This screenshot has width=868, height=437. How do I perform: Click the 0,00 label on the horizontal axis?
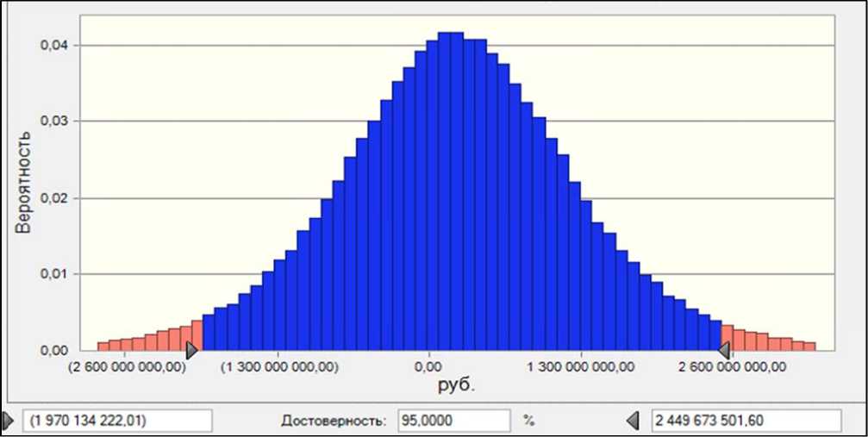(429, 366)
